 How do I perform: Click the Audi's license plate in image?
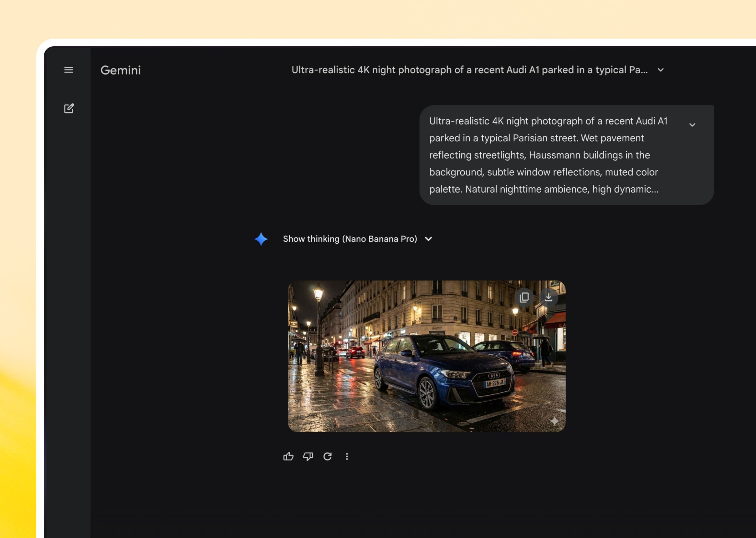[494, 383]
